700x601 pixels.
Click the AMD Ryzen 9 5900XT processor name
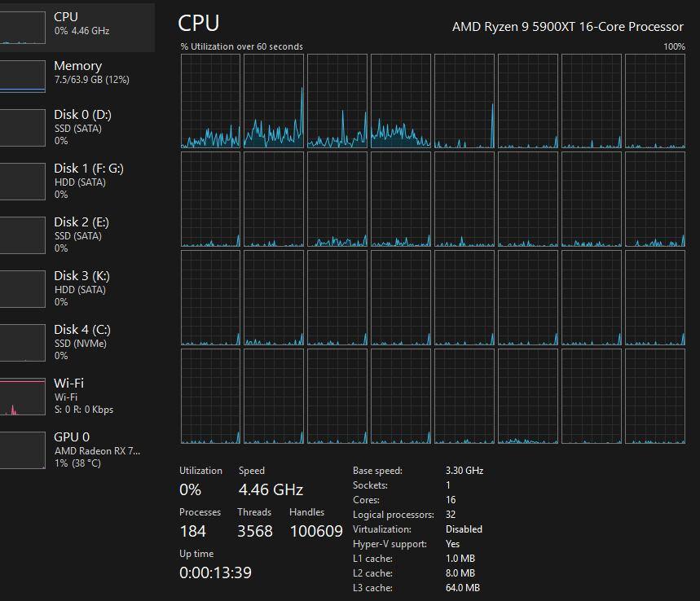pyautogui.click(x=567, y=26)
